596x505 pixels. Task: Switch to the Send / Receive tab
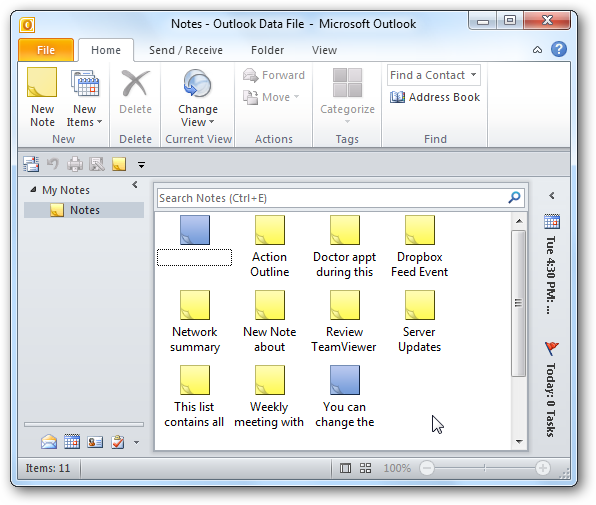[185, 50]
